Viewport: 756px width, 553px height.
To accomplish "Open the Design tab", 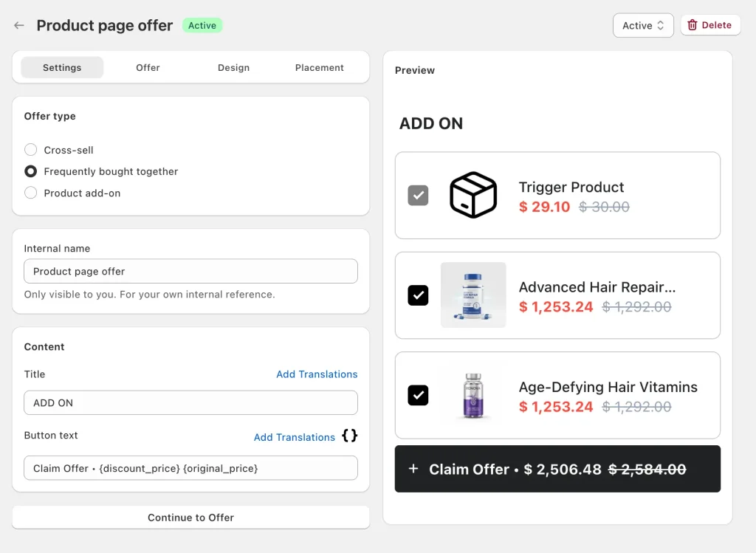I will click(233, 67).
